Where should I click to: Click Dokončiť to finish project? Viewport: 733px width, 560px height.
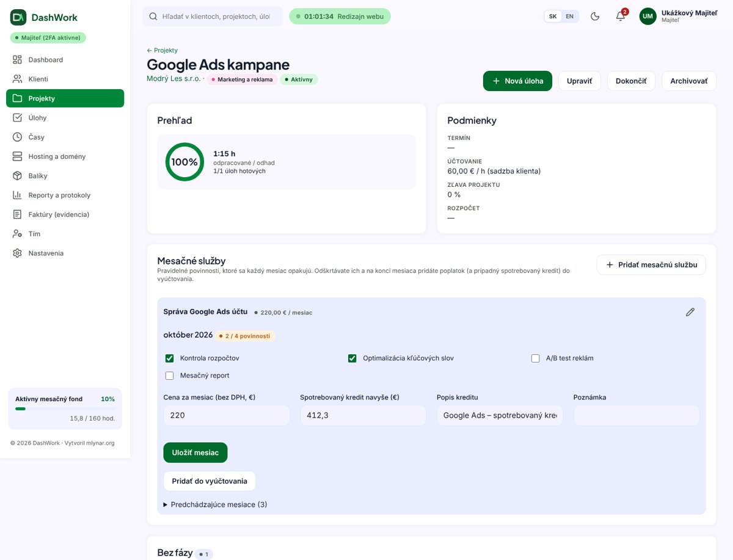click(631, 81)
